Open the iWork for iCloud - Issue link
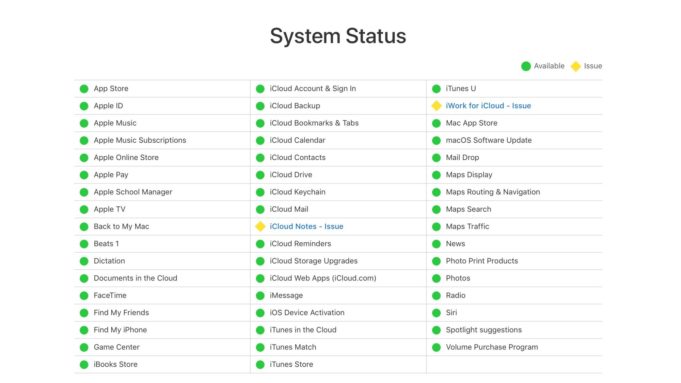The width and height of the screenshot is (681, 383). coord(488,106)
